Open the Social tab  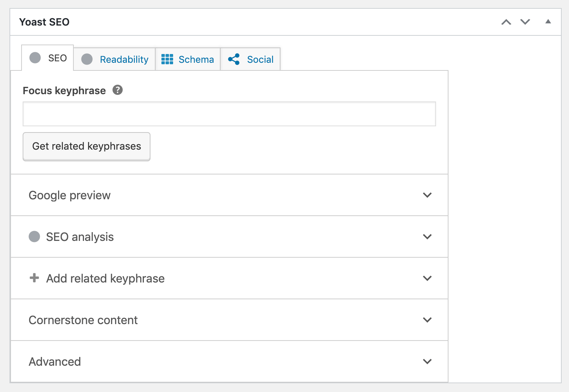pyautogui.click(x=251, y=59)
